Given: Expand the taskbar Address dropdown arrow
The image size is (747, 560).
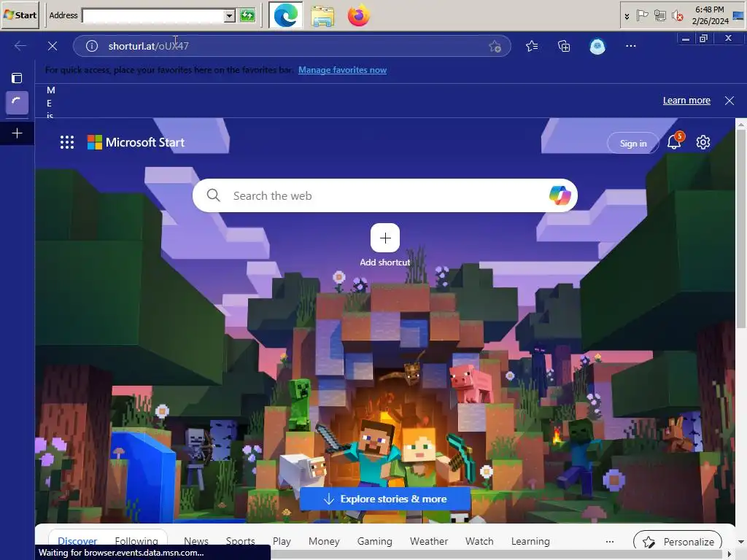Looking at the screenshot, I should [x=230, y=15].
